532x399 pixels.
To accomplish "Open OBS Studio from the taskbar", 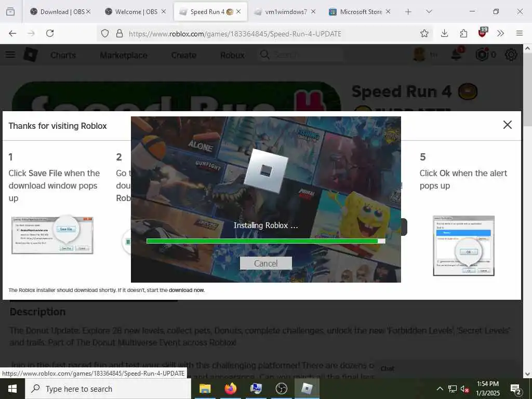I will 281,389.
